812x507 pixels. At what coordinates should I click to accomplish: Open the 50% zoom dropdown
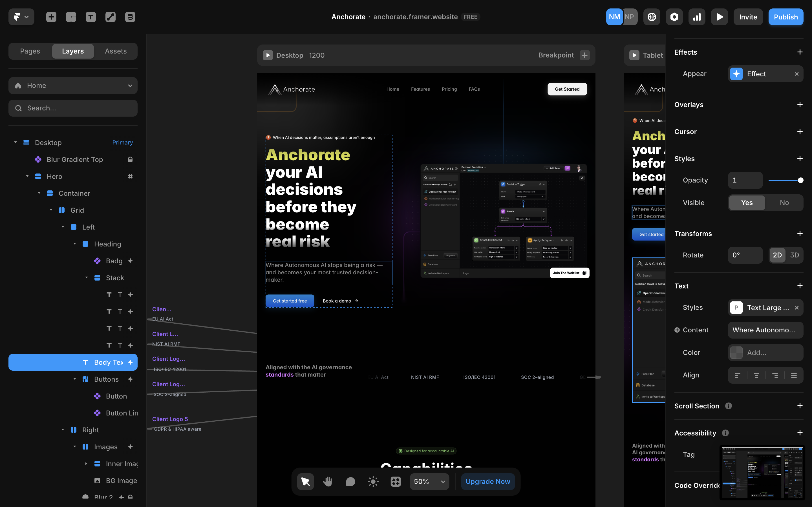429,482
